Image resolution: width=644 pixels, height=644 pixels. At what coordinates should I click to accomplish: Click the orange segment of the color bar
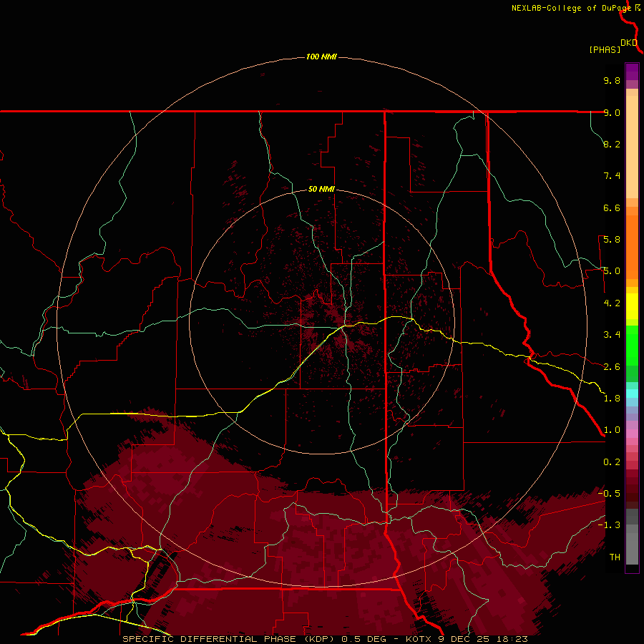click(x=632, y=248)
